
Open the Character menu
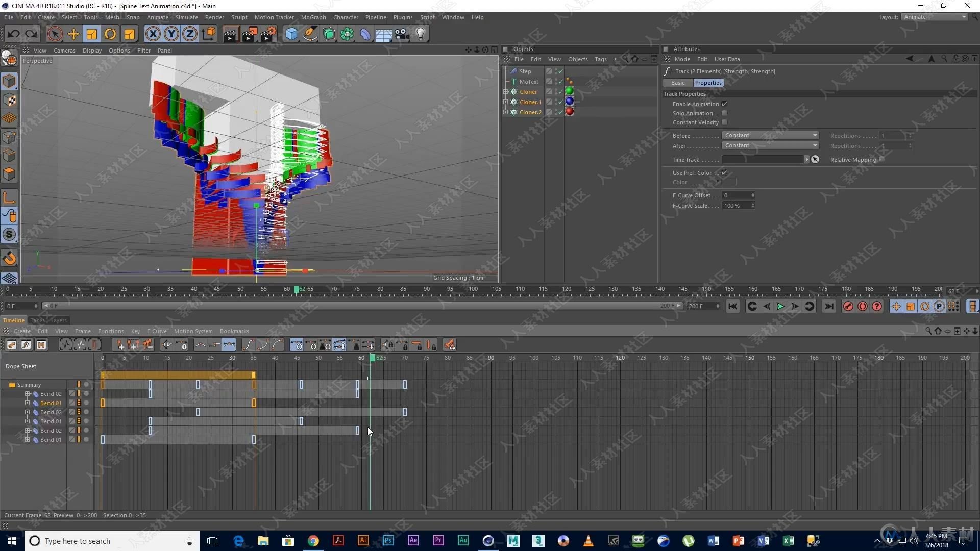tap(346, 17)
